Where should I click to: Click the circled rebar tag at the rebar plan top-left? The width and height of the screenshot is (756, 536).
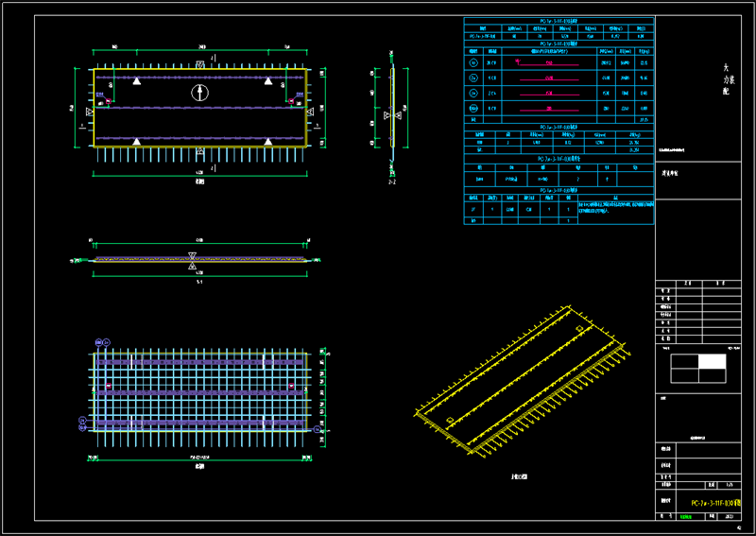pyautogui.click(x=99, y=342)
